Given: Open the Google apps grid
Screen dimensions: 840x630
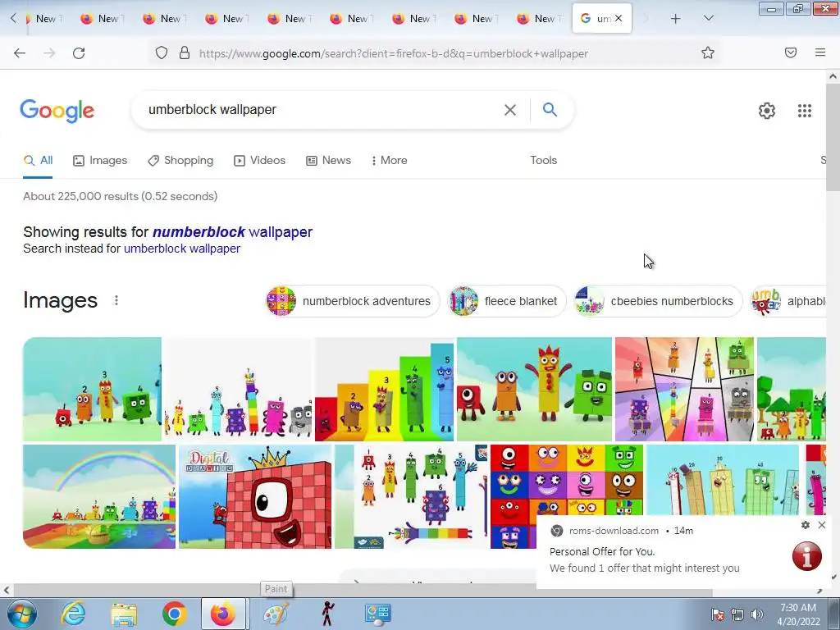Looking at the screenshot, I should [804, 111].
